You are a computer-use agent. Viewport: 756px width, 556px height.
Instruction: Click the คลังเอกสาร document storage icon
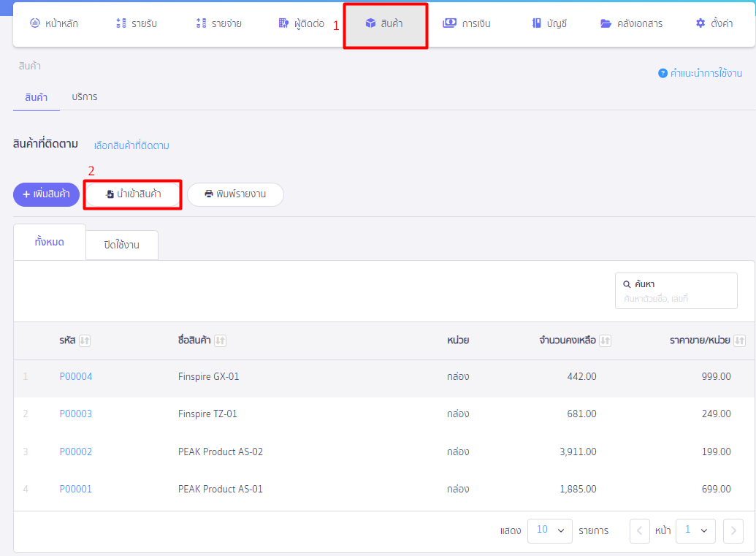[x=606, y=23]
